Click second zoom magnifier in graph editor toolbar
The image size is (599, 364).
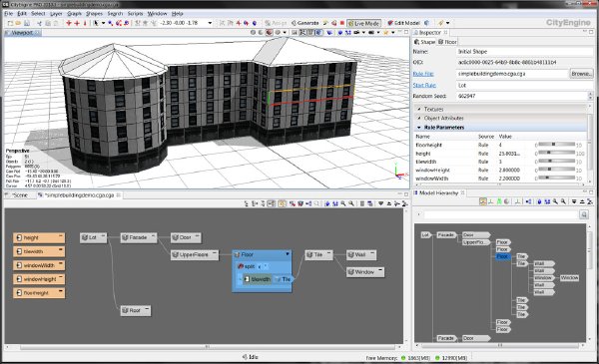click(x=351, y=204)
